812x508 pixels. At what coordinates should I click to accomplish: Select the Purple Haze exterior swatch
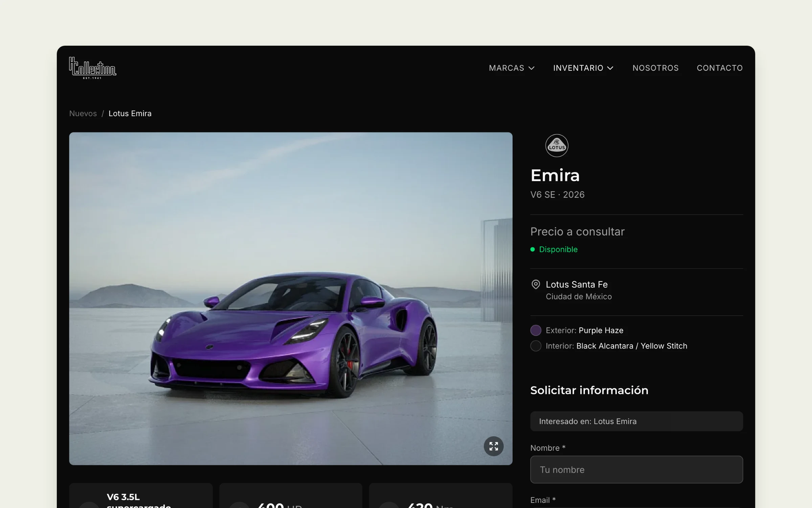pos(536,330)
